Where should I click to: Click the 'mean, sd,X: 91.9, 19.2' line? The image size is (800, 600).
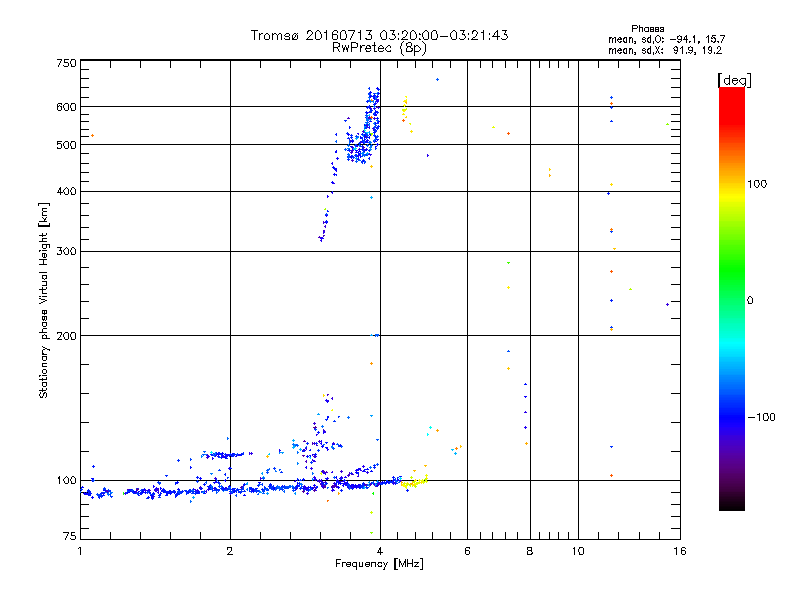pos(665,51)
